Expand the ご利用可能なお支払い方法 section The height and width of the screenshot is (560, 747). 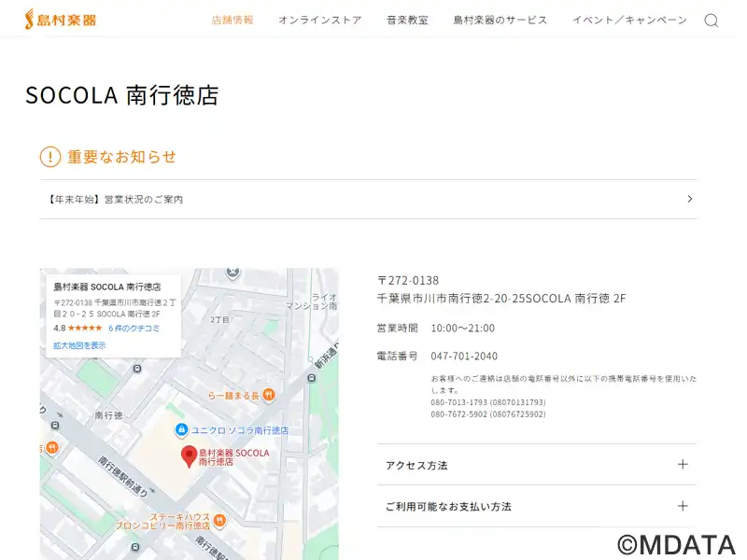coord(537,506)
